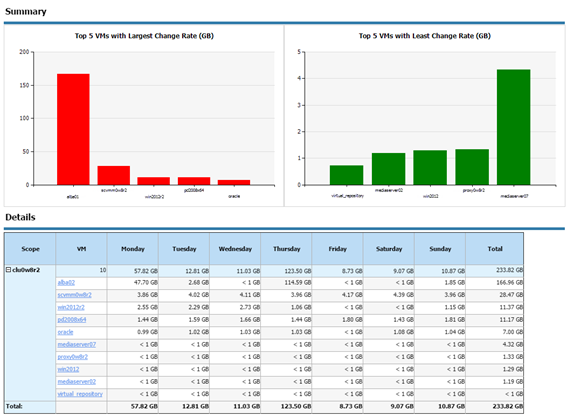Click the Sunday column header
The image size is (567, 417).
point(440,249)
